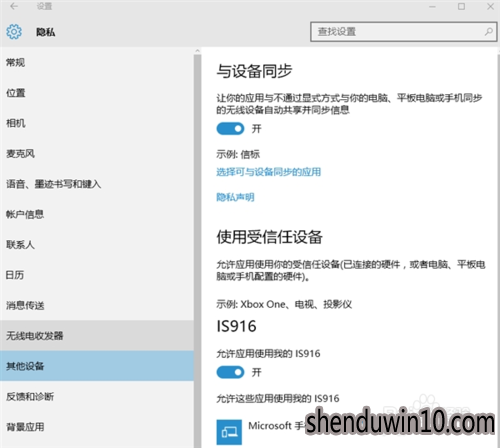Go to 语音、墨迹书写和键入

97,184
